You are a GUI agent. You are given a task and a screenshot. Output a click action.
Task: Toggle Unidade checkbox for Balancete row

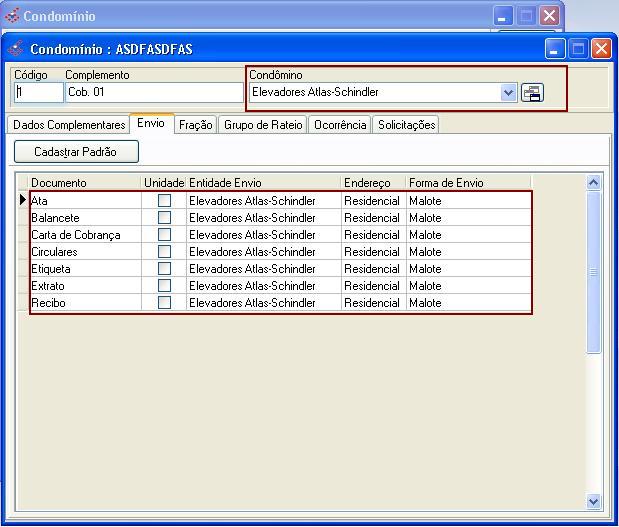[164, 218]
